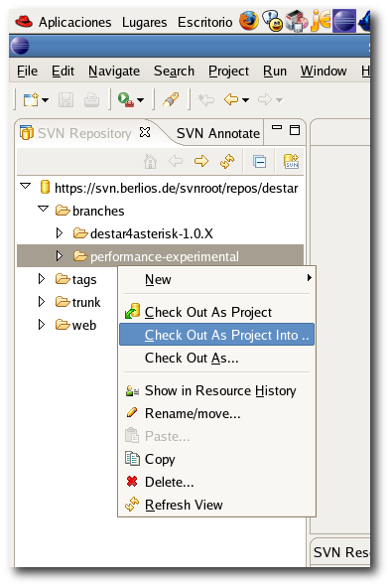Screen dimensions: 391x588
Task: Choose Check Out As Project
Action: 217,312
